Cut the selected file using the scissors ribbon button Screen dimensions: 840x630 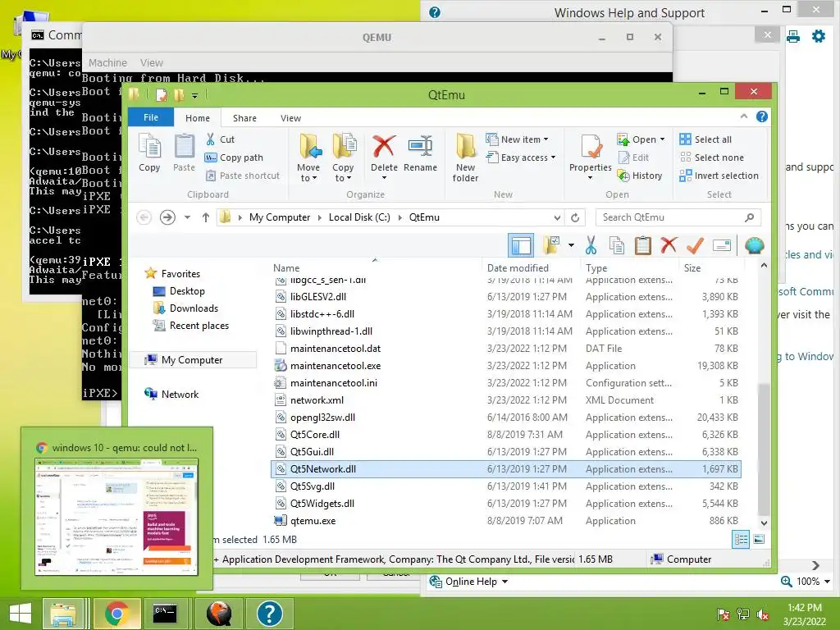coord(220,139)
